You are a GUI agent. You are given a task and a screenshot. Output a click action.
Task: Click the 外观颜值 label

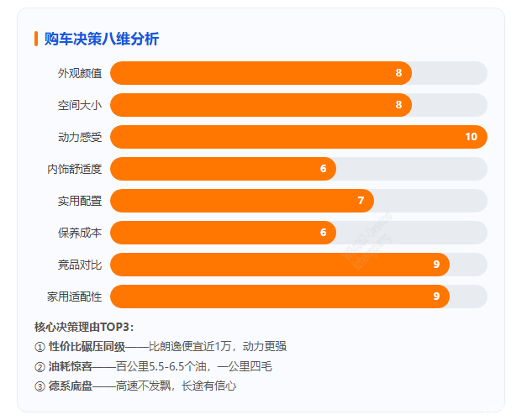[80, 73]
